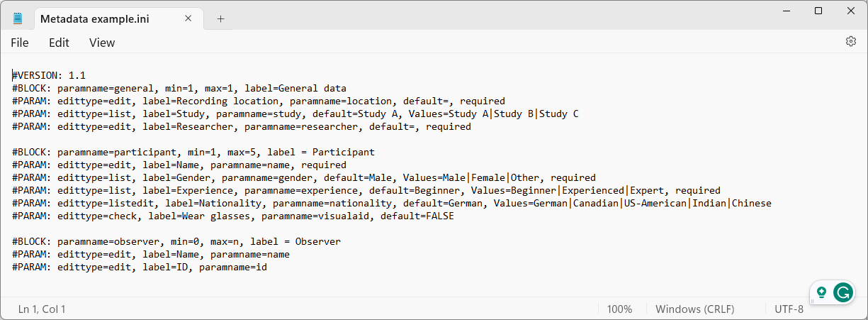Open a new tab with plus button

click(220, 18)
